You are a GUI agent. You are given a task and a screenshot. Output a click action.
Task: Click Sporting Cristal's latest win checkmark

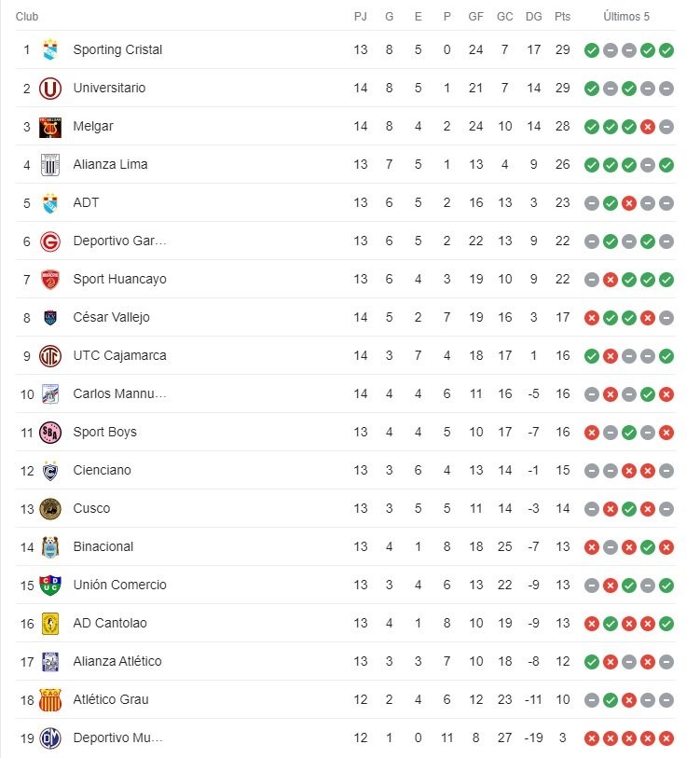666,50
